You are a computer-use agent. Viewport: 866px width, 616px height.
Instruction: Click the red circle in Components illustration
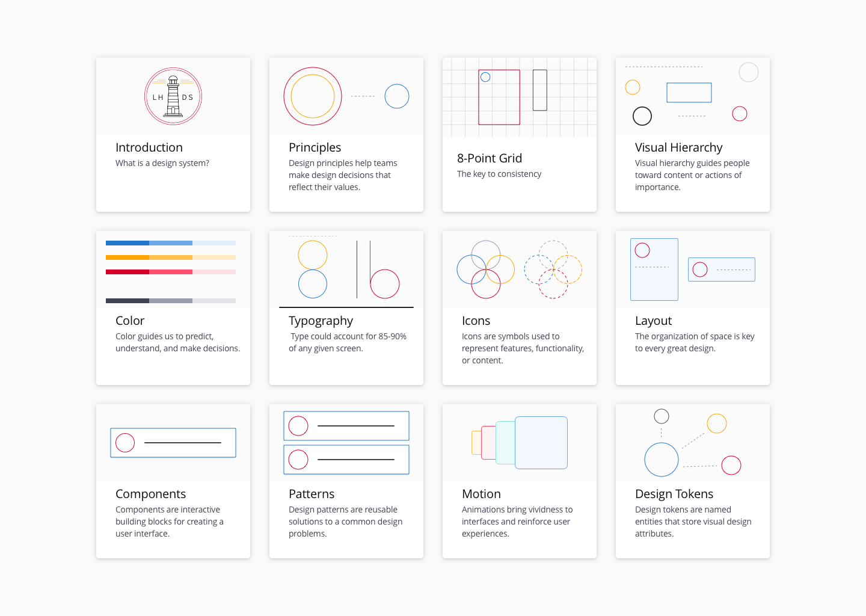point(125,443)
